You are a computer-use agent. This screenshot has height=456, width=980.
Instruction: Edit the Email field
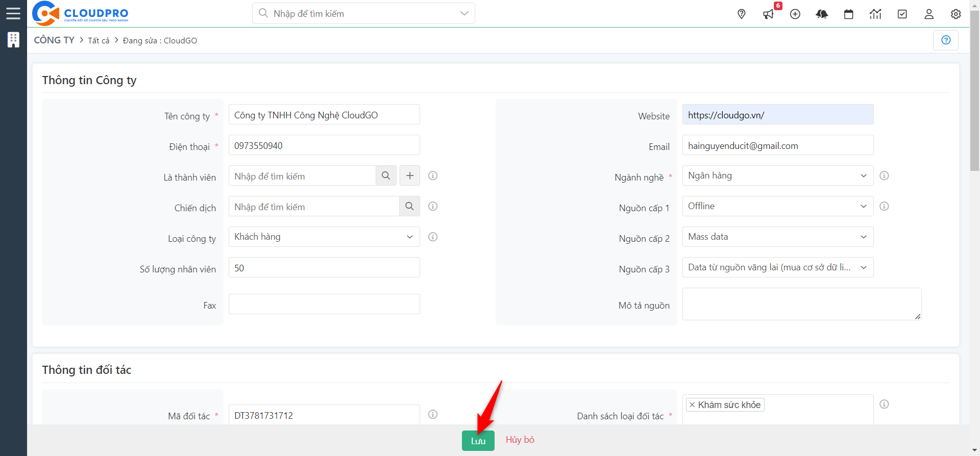[x=778, y=145]
